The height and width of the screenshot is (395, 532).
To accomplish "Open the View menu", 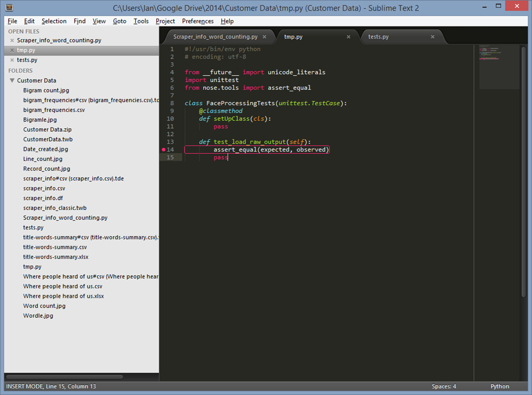I will (99, 21).
